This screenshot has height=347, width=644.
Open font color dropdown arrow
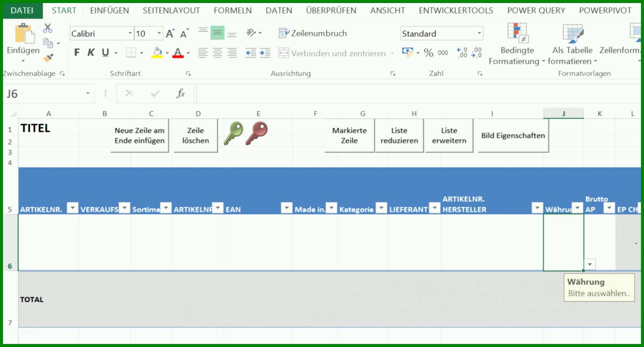point(188,53)
